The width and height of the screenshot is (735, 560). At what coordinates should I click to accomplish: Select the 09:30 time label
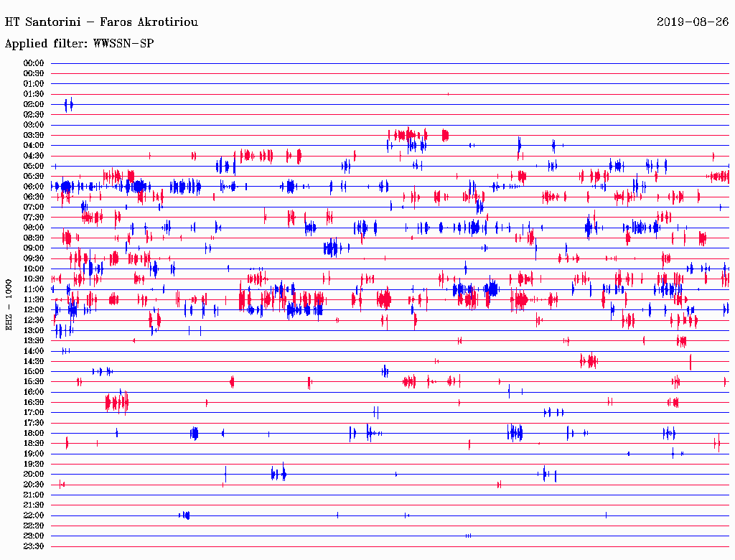click(33, 258)
